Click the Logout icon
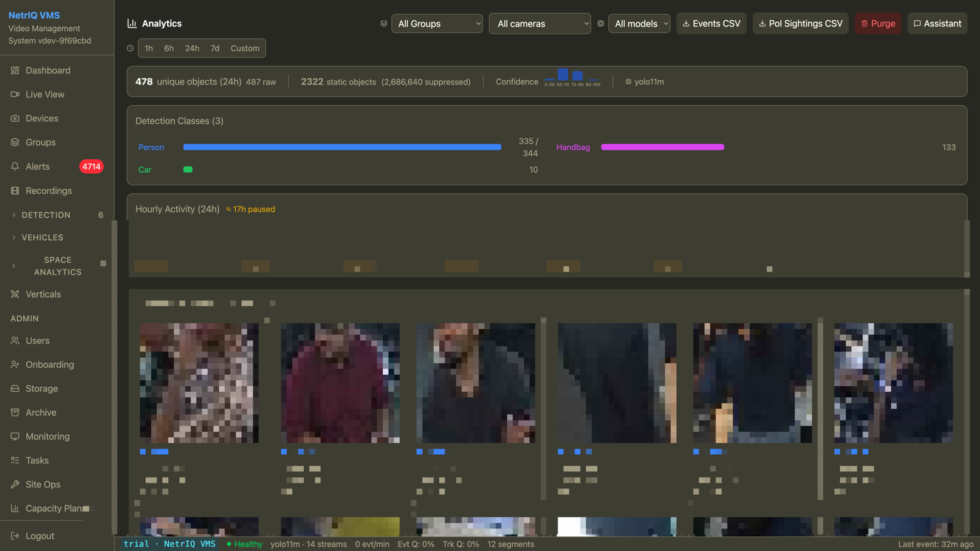 (x=15, y=536)
